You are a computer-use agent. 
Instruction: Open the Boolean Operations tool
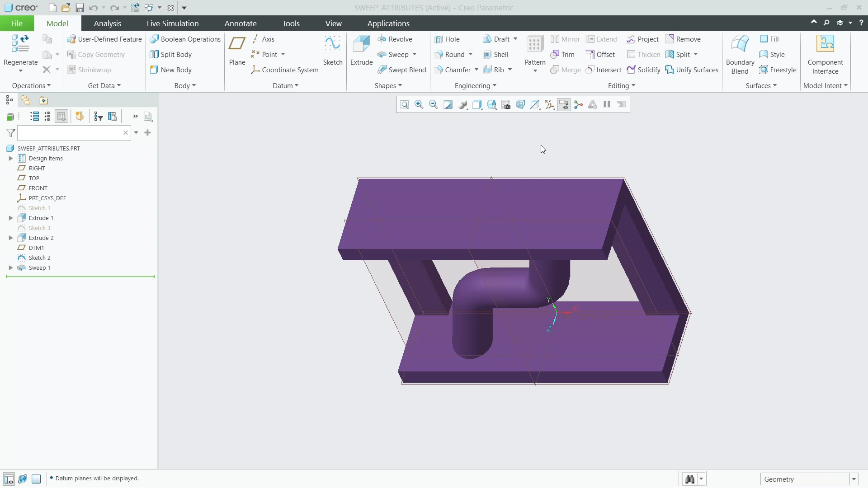(185, 39)
